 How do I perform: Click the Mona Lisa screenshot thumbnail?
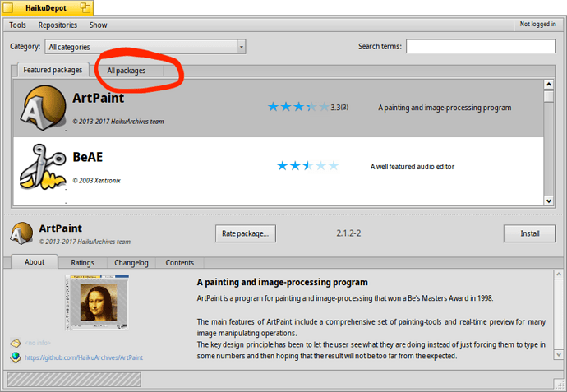97,302
